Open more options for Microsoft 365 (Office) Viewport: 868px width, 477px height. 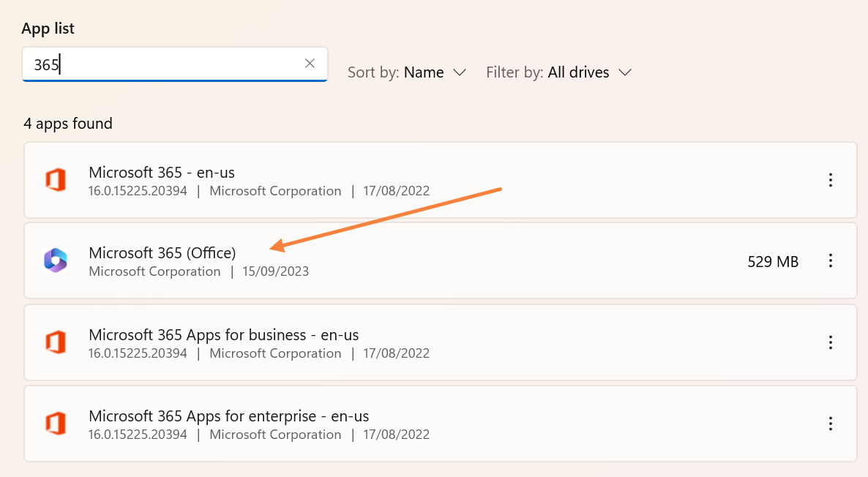831,260
